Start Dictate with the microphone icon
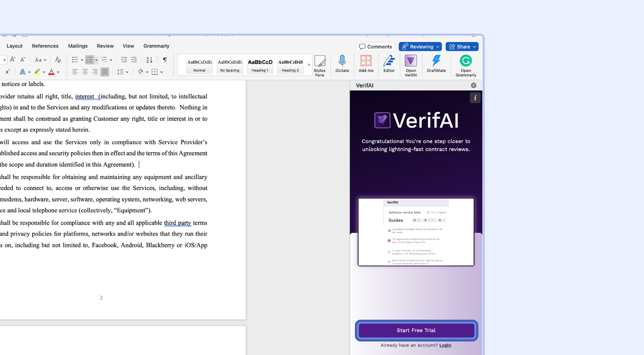The height and width of the screenshot is (355, 644). [342, 64]
